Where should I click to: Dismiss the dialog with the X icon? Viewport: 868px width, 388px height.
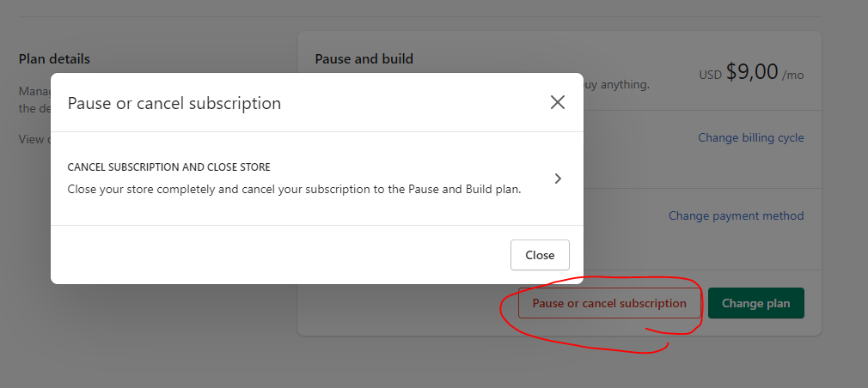pos(558,103)
